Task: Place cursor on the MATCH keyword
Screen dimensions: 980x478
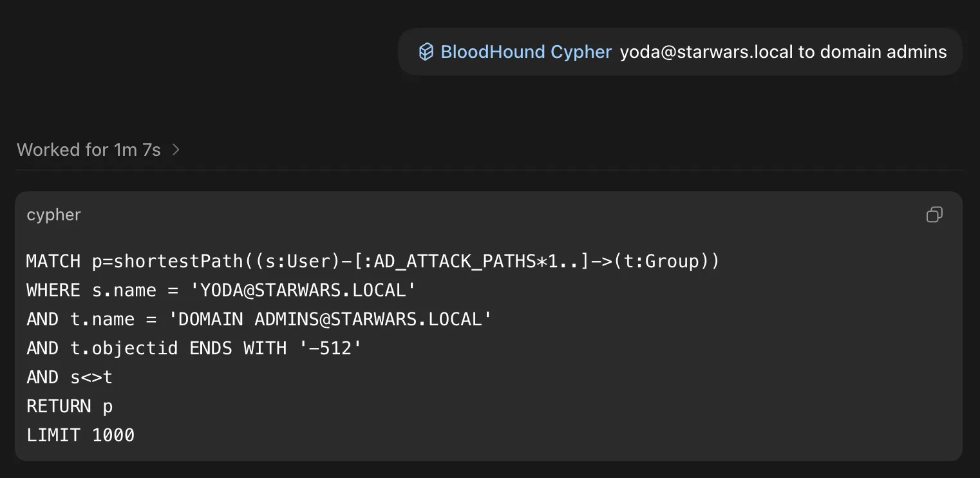Action: 53,261
